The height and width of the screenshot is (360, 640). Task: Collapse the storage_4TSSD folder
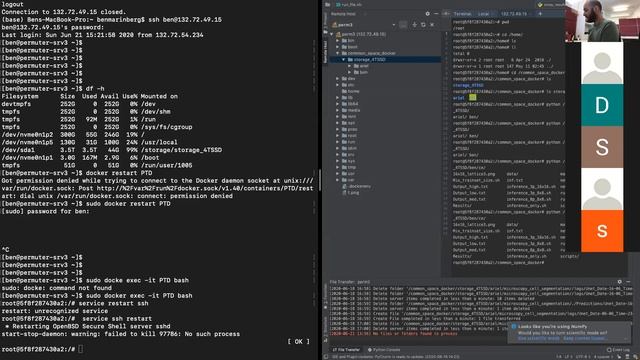tap(344, 60)
